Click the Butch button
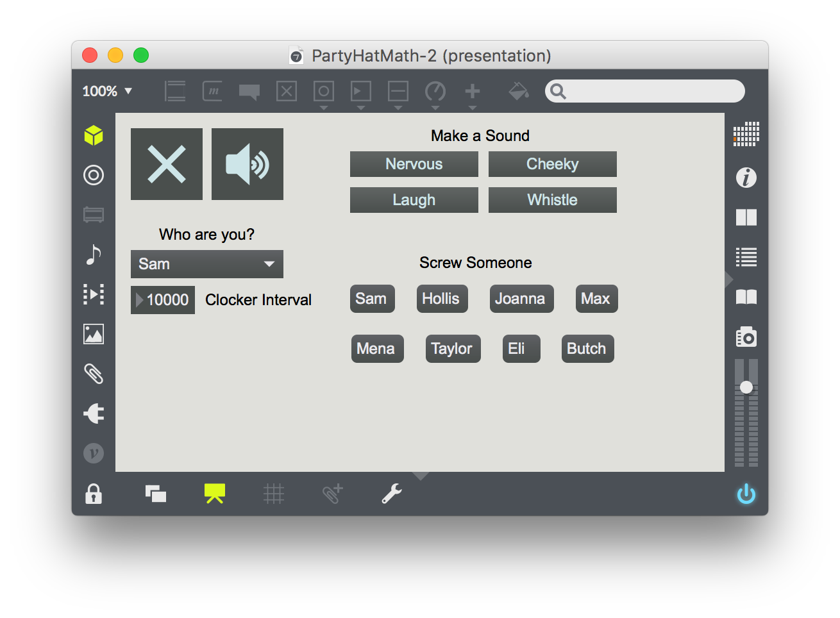This screenshot has width=840, height=618. click(x=588, y=349)
